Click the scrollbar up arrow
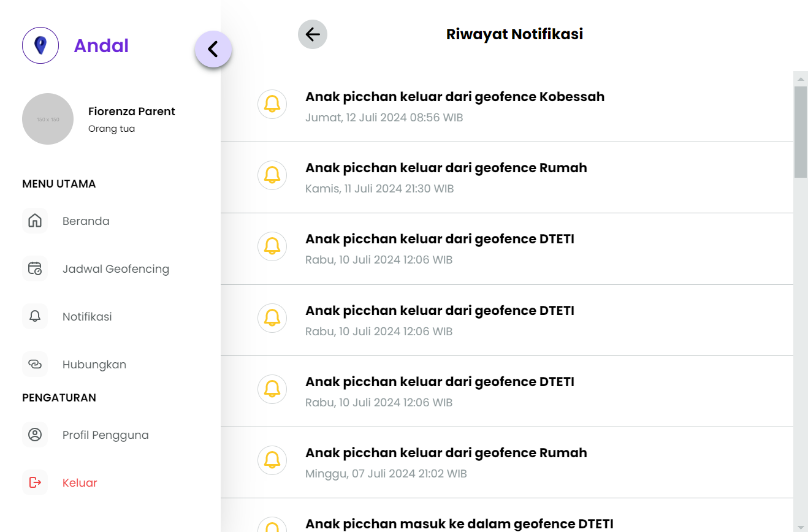The image size is (808, 532). [801, 78]
